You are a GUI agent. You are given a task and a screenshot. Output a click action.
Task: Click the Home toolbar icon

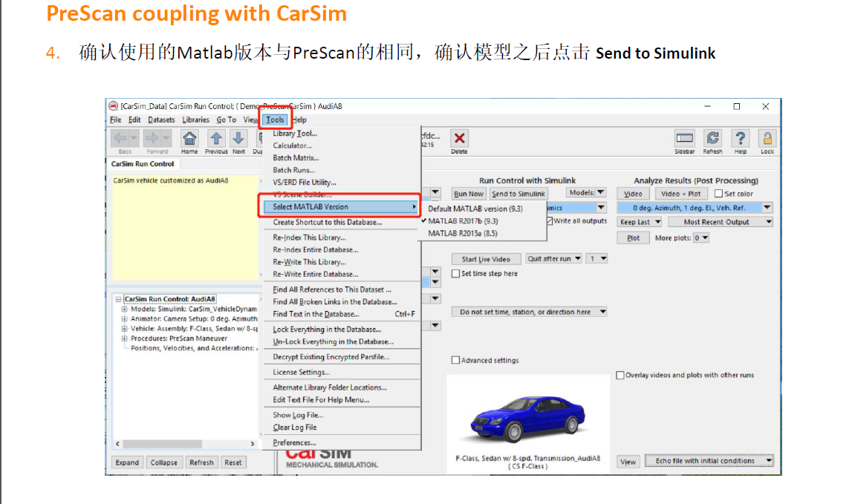[189, 139]
